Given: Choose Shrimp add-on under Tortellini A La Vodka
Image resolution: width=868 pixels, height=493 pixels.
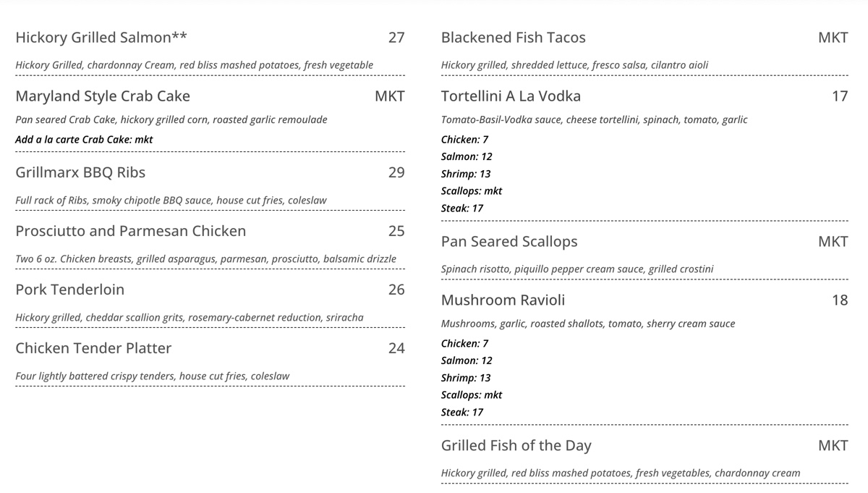Looking at the screenshot, I should (x=466, y=174).
